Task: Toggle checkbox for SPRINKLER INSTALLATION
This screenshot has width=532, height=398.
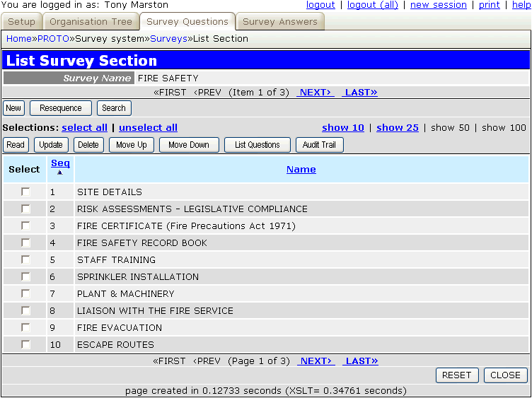Action: point(25,276)
